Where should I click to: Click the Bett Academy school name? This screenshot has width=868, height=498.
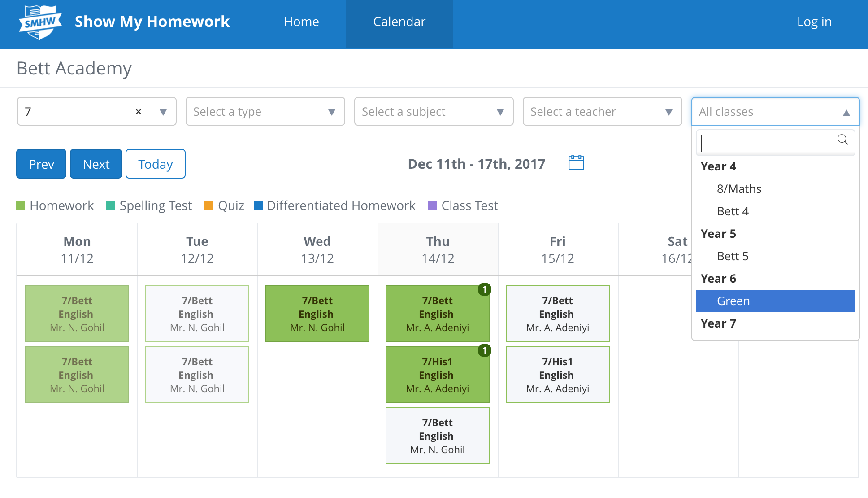pos(74,68)
